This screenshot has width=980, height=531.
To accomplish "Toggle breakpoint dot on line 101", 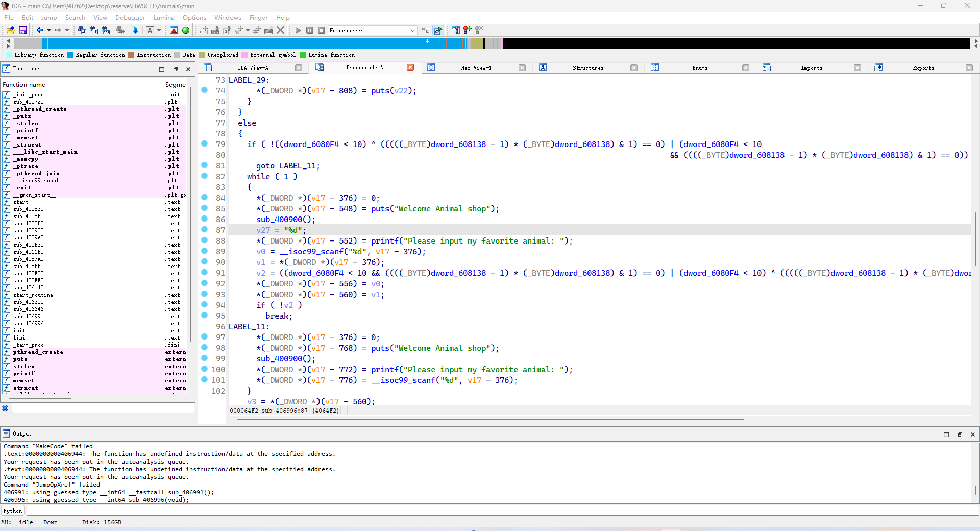I will (x=205, y=380).
